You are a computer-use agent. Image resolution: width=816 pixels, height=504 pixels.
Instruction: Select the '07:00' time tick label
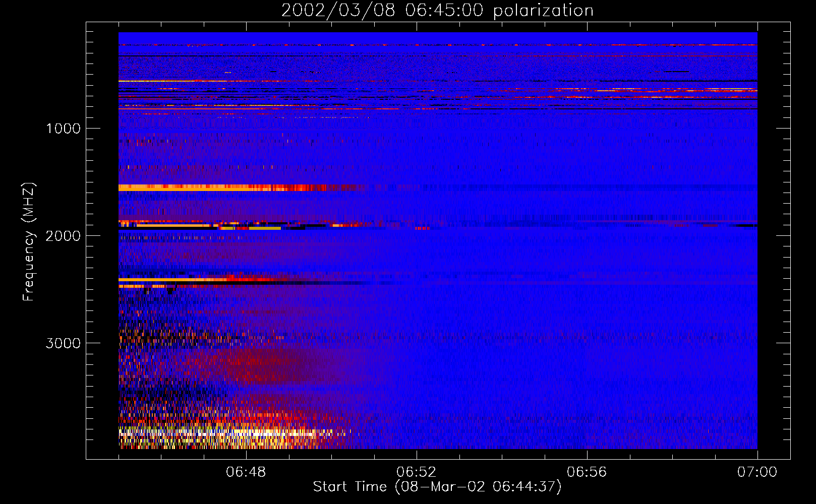757,472
